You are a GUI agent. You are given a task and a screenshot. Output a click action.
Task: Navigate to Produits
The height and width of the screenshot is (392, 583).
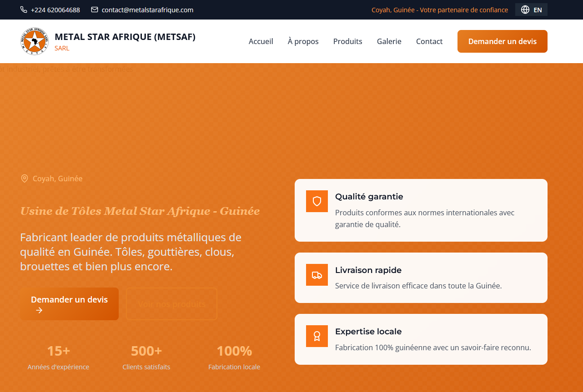[348, 41]
